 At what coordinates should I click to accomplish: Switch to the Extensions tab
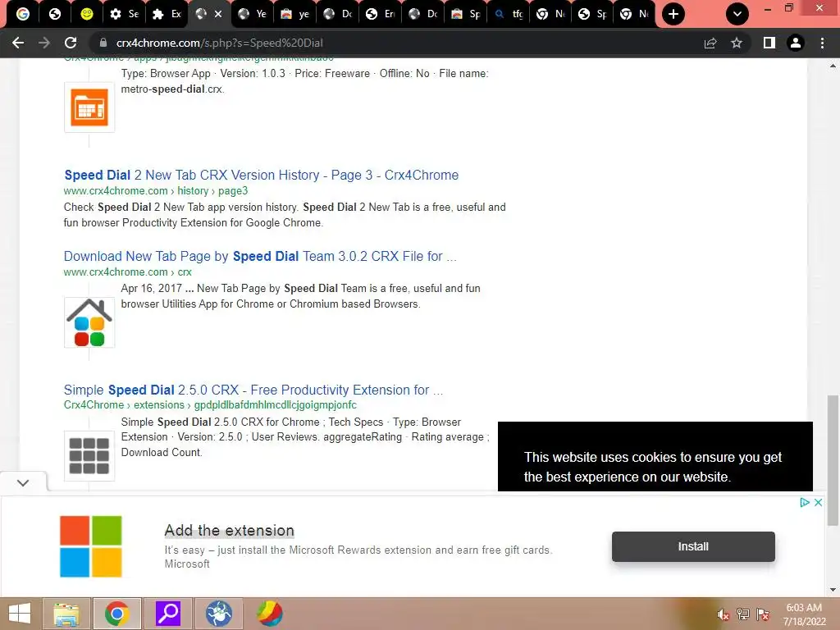coord(167,14)
